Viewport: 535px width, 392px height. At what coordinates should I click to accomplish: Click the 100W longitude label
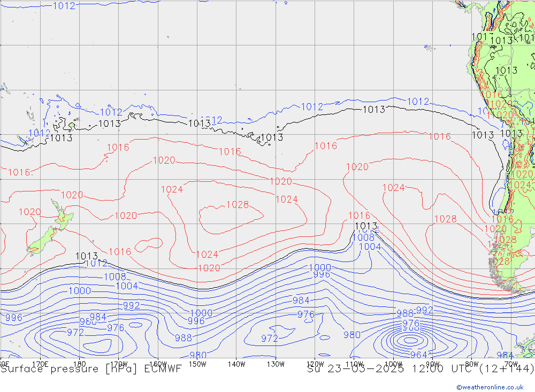(x=393, y=364)
